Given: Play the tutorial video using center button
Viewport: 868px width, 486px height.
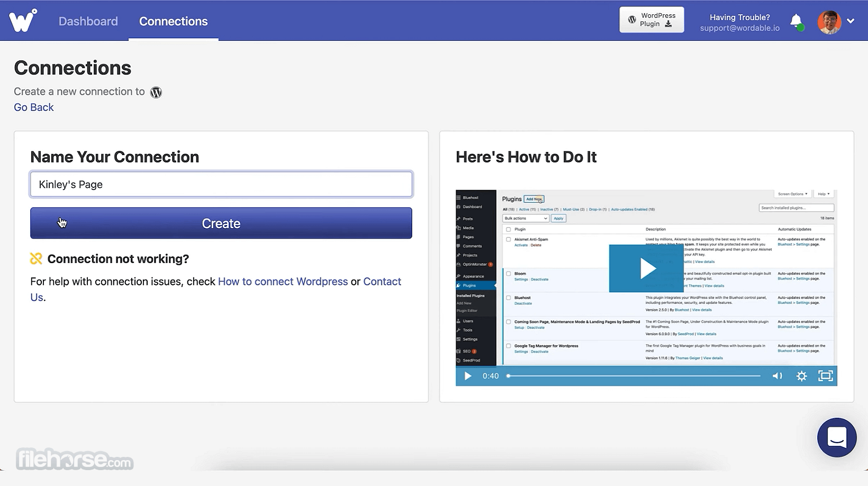Looking at the screenshot, I should click(646, 268).
